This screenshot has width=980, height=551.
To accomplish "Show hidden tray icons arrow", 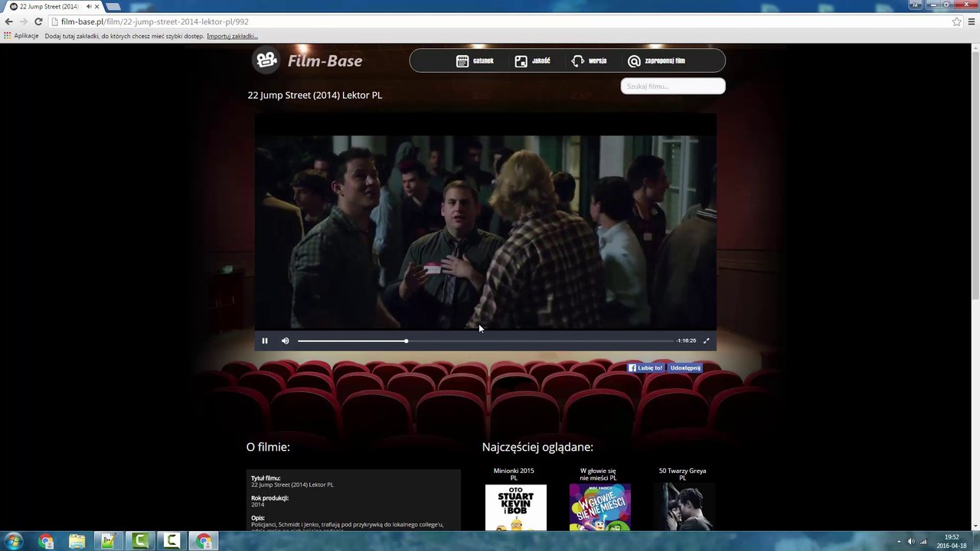I will [x=897, y=542].
